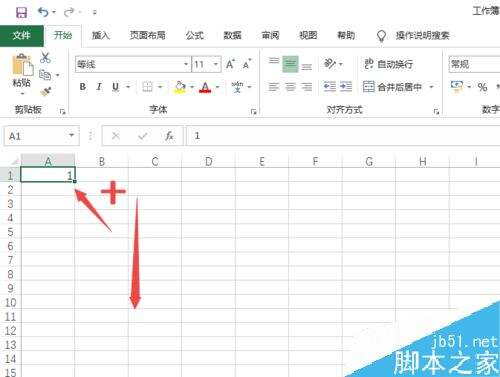Toggle bold formatting
This screenshot has width=500, height=377.
(83, 87)
